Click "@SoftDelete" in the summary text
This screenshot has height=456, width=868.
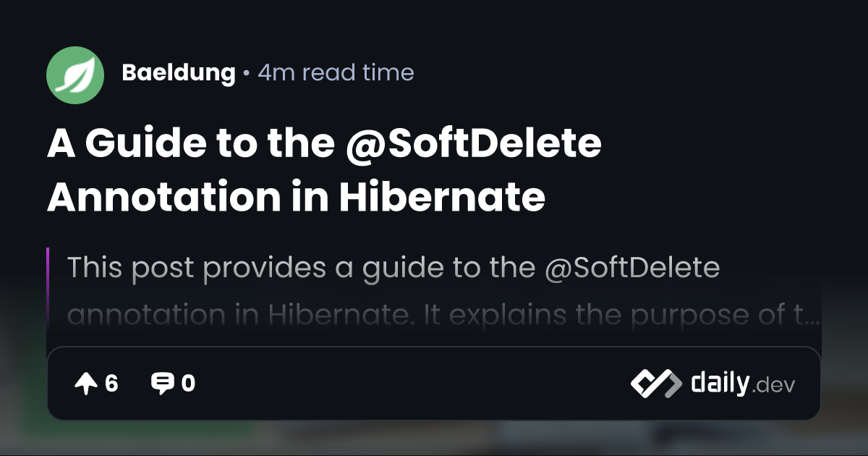632,268
